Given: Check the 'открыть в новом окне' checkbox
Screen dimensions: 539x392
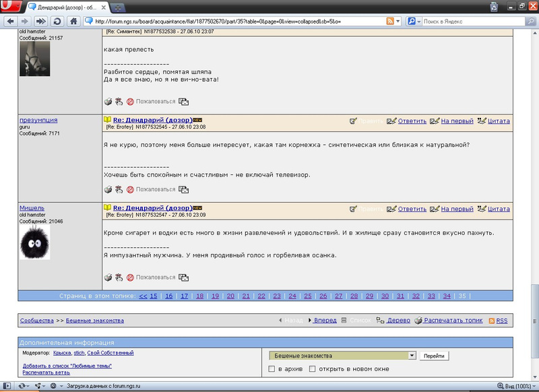Looking at the screenshot, I should 312,369.
